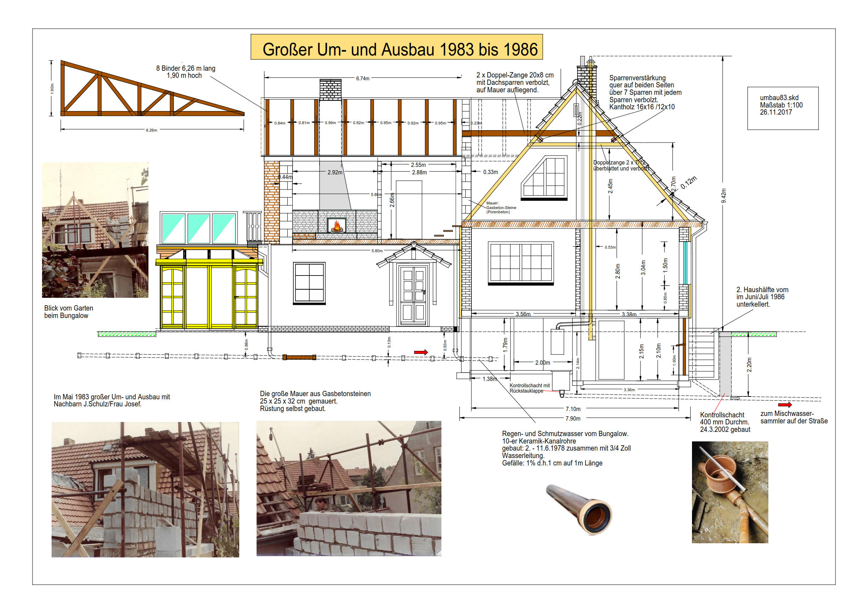The height and width of the screenshot is (614, 868).
Task: Select the '1.50m' window height dimension
Action: (665, 265)
